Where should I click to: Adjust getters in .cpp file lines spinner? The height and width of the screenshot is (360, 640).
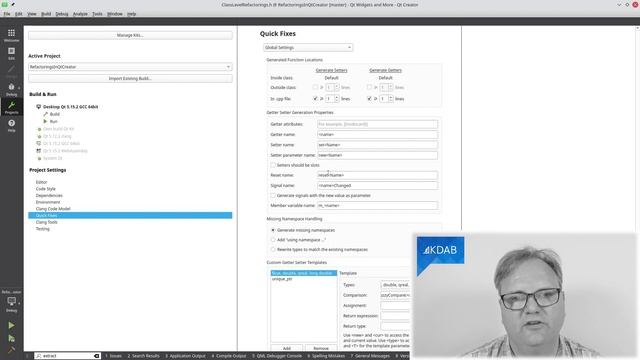pos(386,99)
